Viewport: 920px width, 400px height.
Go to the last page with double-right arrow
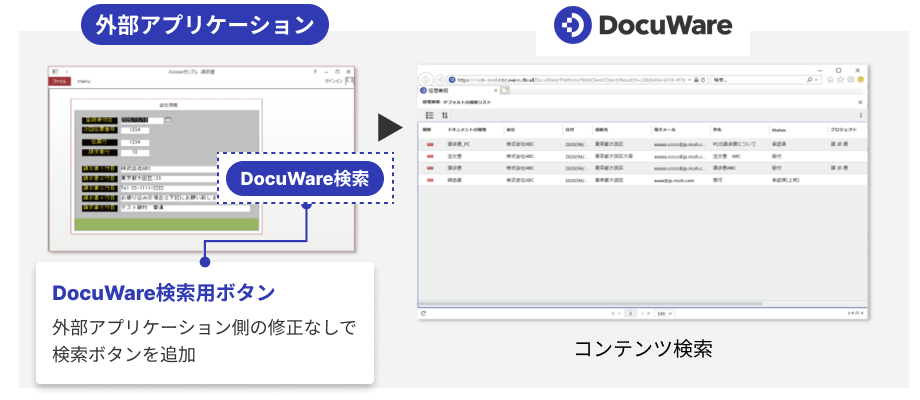647,313
